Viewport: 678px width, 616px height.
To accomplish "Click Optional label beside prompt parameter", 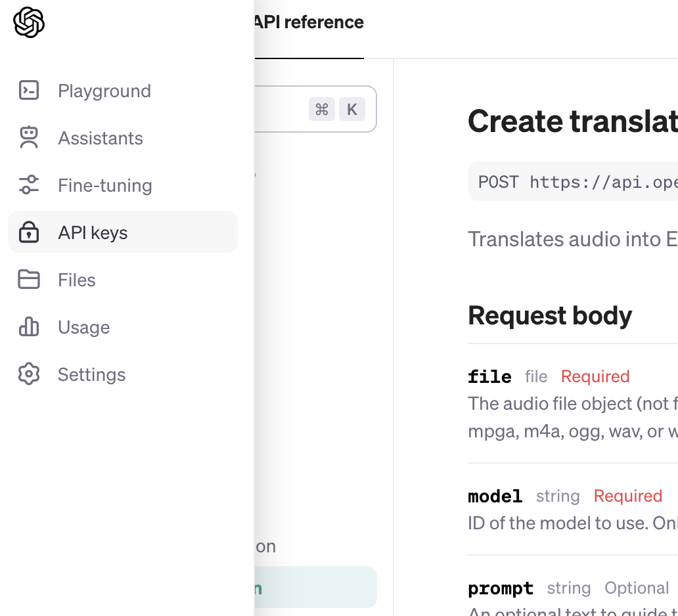I will (x=637, y=588).
